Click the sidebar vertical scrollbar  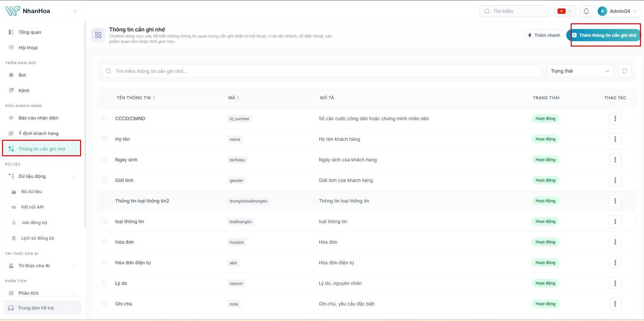pos(85,125)
